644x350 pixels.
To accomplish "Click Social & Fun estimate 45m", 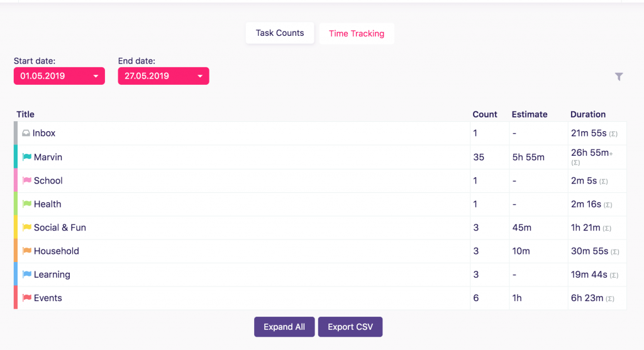I will click(x=521, y=227).
